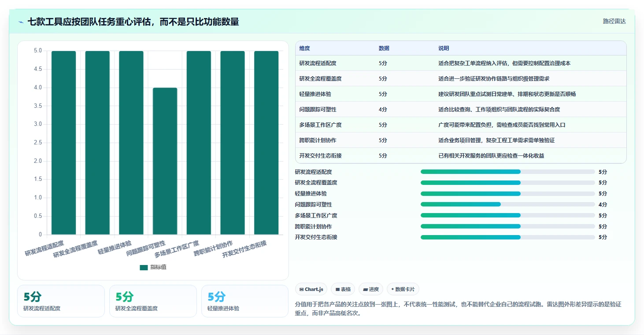Click the 说明 column header in the table

[444, 48]
